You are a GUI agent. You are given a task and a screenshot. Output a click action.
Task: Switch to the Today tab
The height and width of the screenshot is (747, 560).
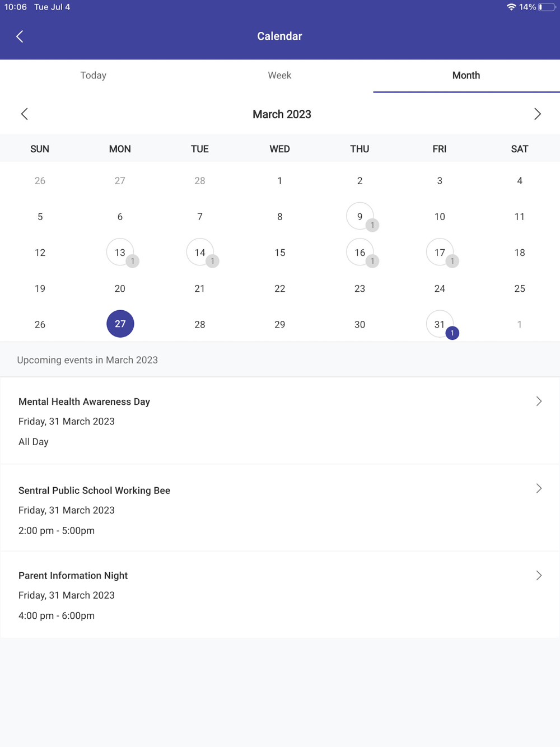[93, 76]
